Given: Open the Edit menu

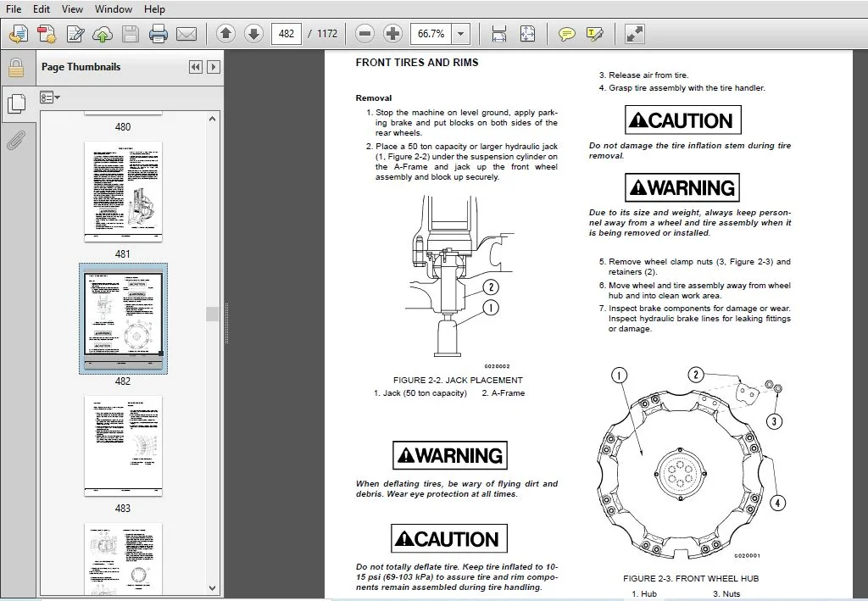Looking at the screenshot, I should coord(41,8).
